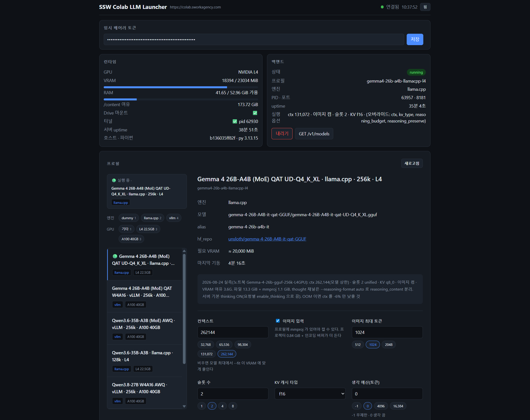Set image max tokens preset 2048

389,345
